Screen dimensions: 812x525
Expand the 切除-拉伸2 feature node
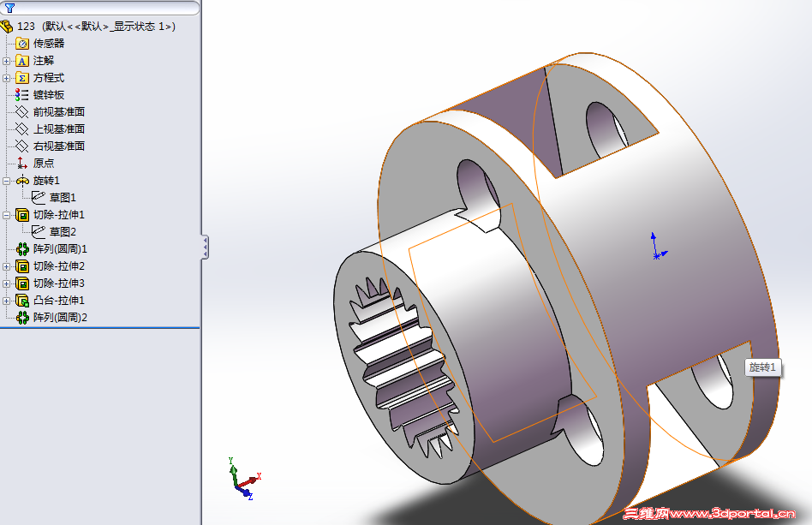pyautogui.click(x=6, y=266)
